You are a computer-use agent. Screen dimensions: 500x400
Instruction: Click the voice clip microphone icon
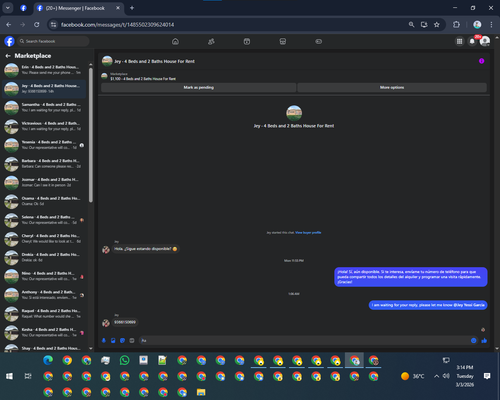104,340
